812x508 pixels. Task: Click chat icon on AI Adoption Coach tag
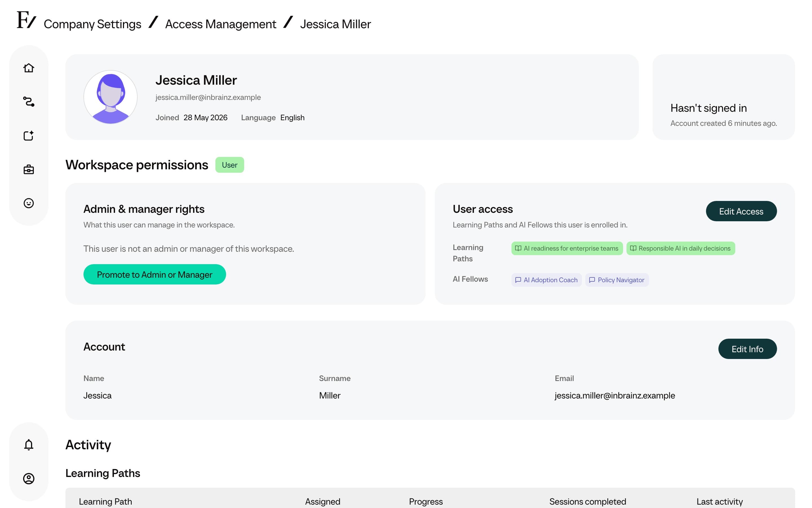(x=518, y=280)
